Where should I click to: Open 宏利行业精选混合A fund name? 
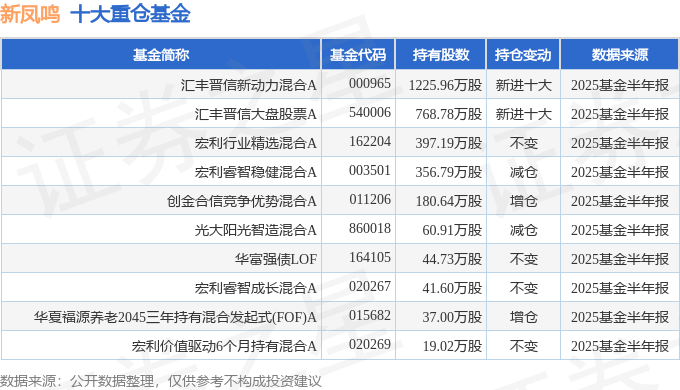[255, 143]
